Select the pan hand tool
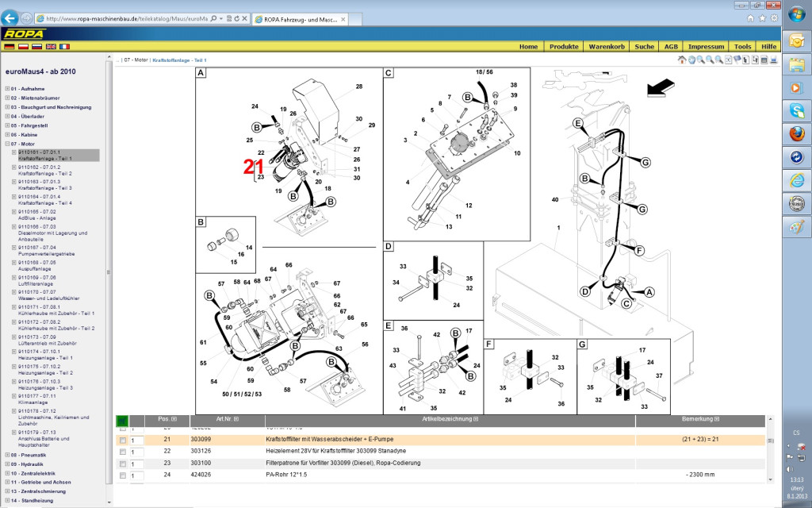The width and height of the screenshot is (812, 508). 691,60
